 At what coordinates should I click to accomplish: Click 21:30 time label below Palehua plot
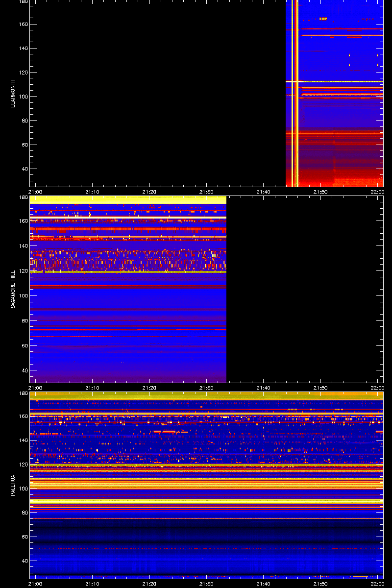206,584
